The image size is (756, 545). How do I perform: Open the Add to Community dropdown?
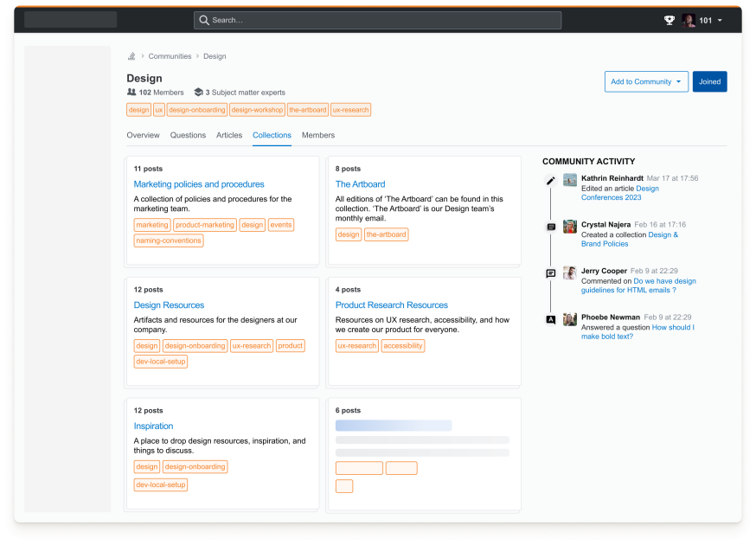click(646, 81)
